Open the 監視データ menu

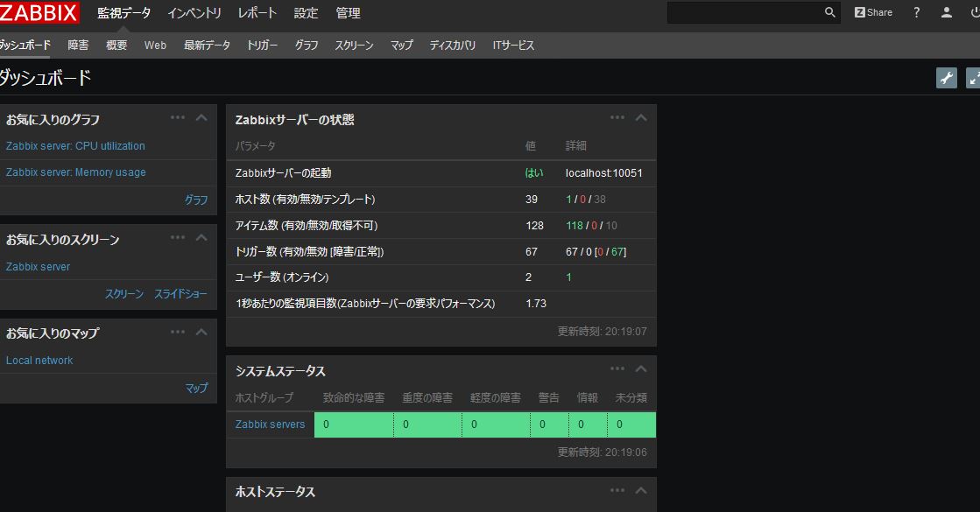pyautogui.click(x=125, y=13)
